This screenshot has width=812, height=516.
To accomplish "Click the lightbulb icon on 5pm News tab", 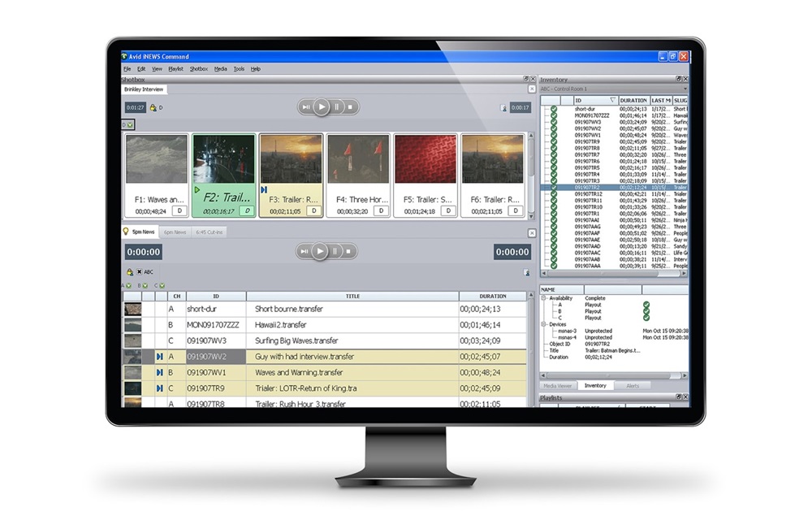I will pyautogui.click(x=126, y=232).
